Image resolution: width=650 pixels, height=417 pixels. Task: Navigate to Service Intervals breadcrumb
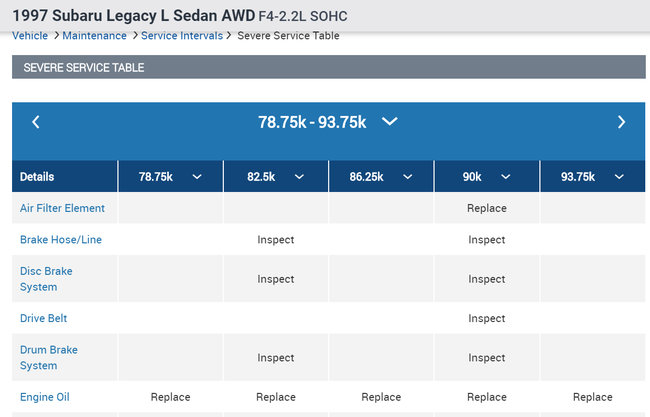(182, 36)
